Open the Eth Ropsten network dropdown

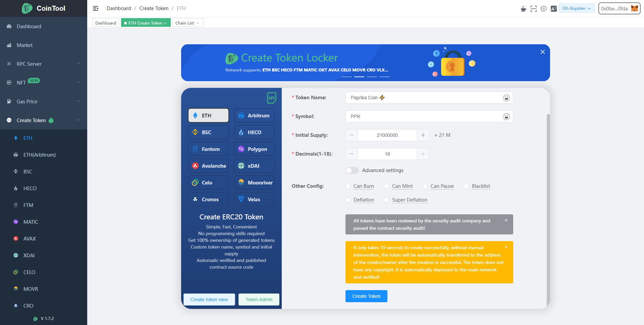click(577, 8)
